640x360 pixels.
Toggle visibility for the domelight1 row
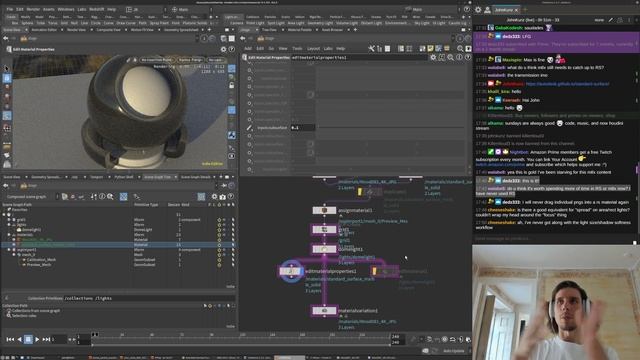[219, 230]
